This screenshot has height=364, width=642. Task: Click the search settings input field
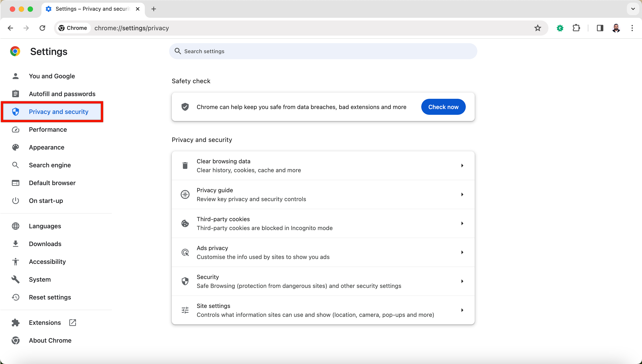[324, 51]
